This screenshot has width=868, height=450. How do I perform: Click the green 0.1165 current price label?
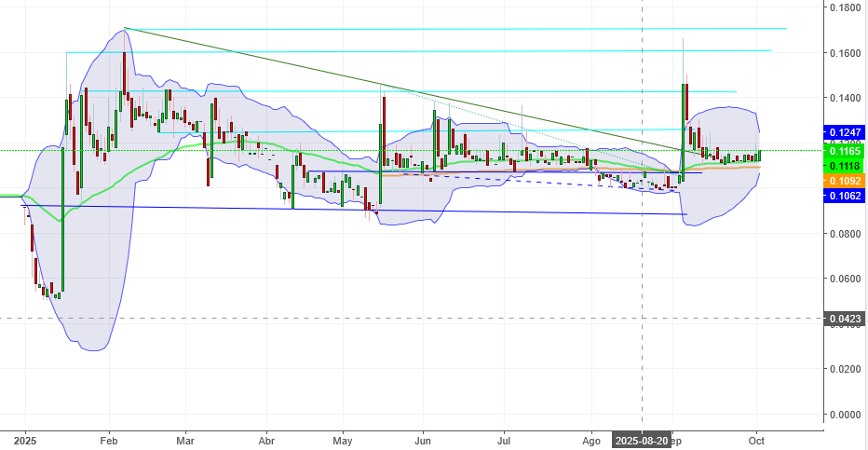[844, 151]
